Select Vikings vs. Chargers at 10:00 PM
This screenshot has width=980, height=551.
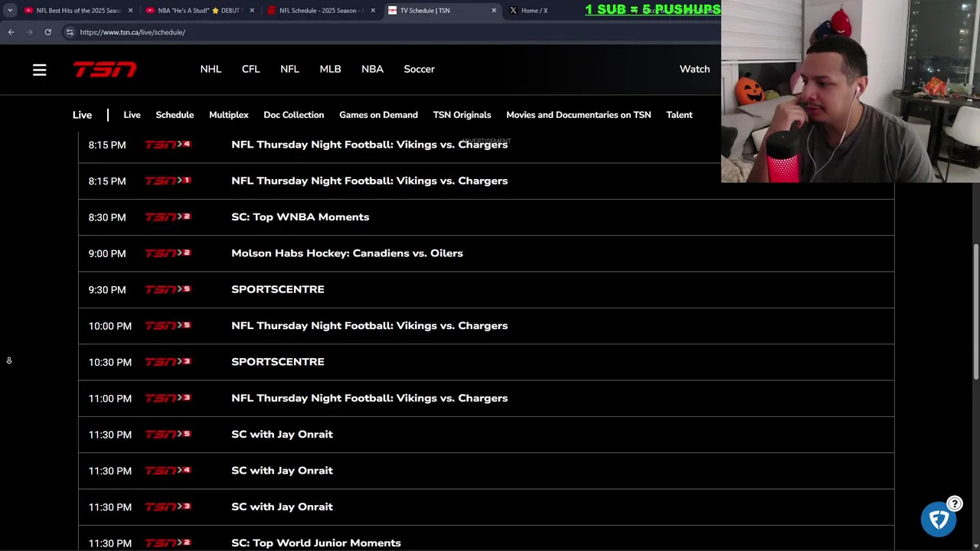point(369,326)
